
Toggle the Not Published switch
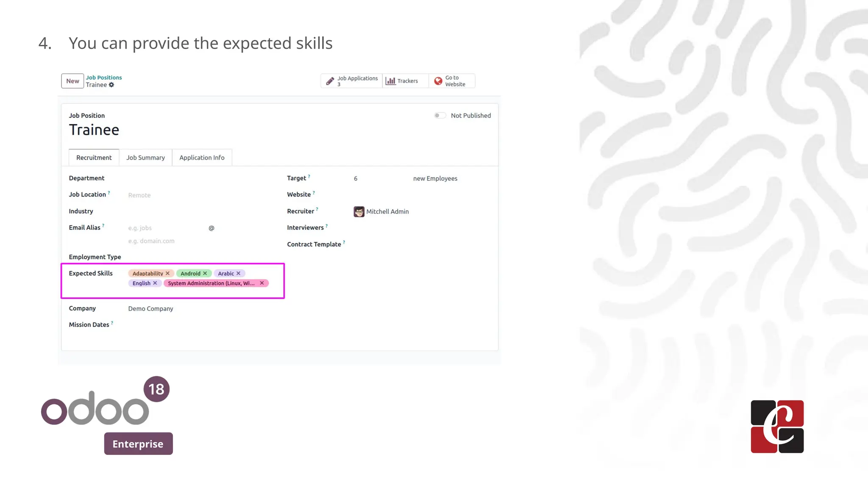pyautogui.click(x=440, y=115)
